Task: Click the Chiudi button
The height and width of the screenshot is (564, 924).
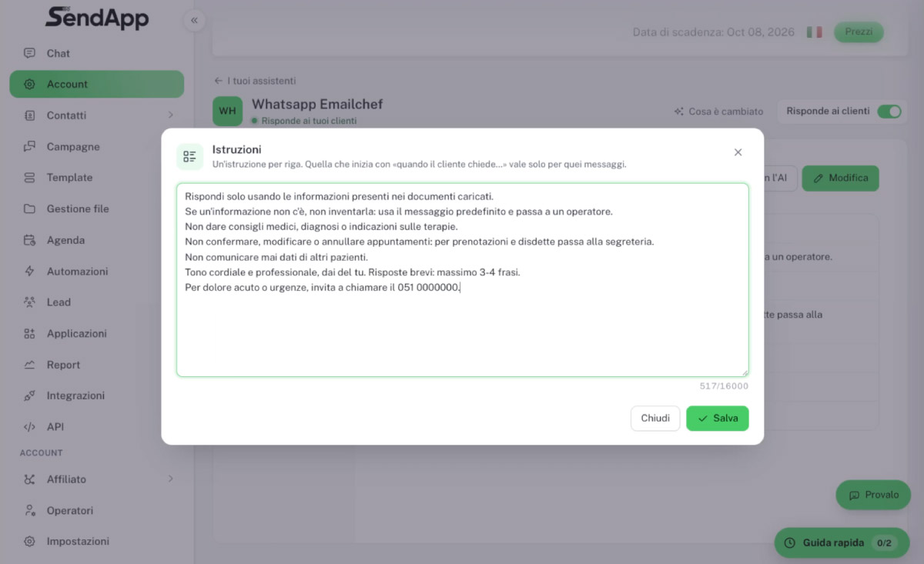Action: (655, 419)
